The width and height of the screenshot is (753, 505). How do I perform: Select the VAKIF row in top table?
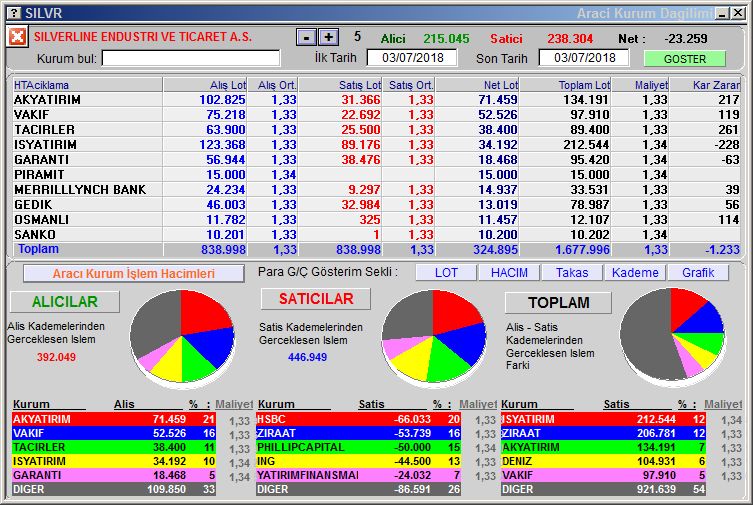click(376, 115)
